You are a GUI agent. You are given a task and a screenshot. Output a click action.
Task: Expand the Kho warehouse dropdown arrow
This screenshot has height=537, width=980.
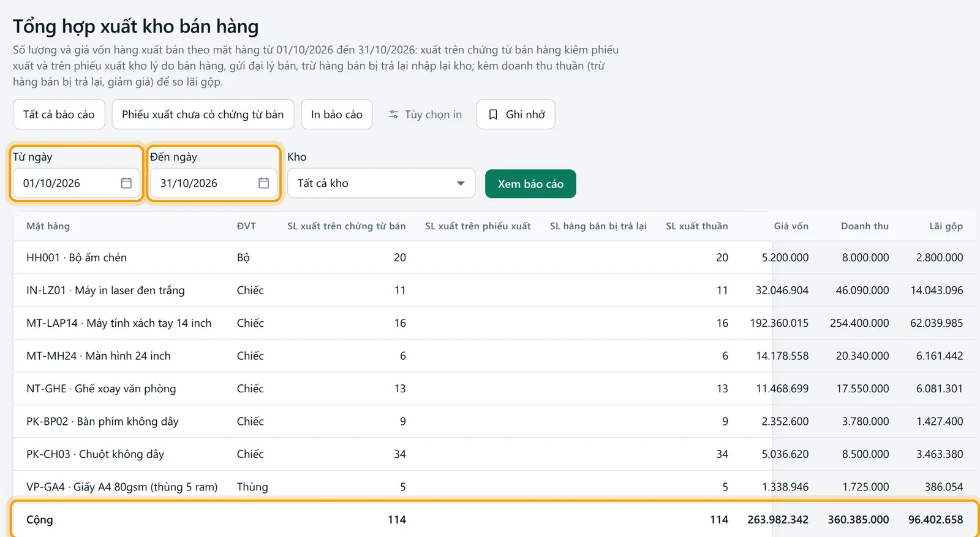[x=461, y=183]
